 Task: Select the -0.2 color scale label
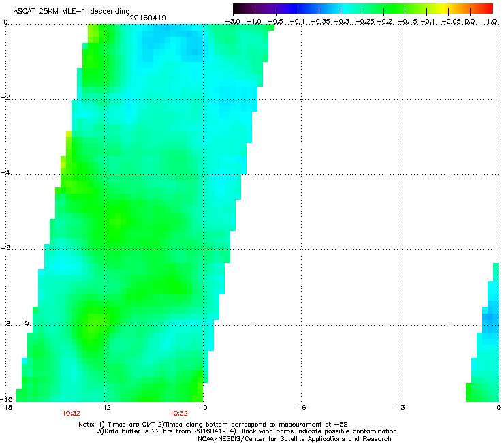[x=385, y=22]
